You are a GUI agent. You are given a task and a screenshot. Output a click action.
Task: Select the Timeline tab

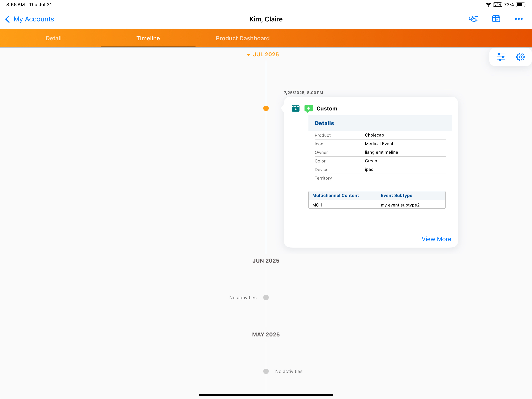click(148, 38)
